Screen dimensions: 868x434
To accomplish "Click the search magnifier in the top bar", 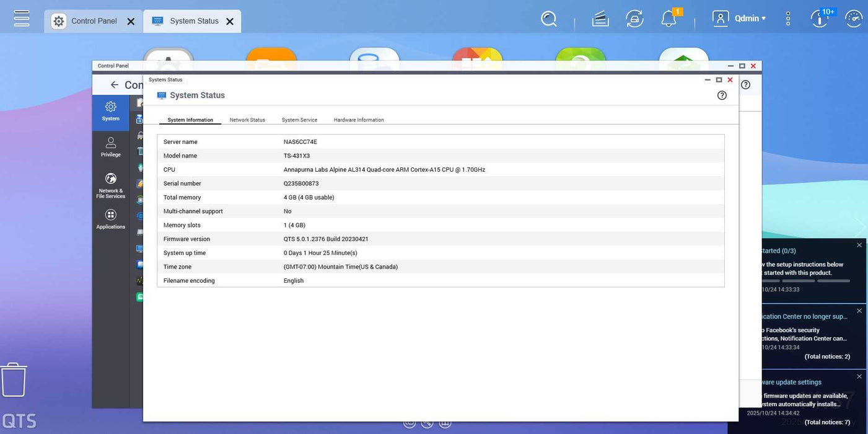I will click(549, 19).
